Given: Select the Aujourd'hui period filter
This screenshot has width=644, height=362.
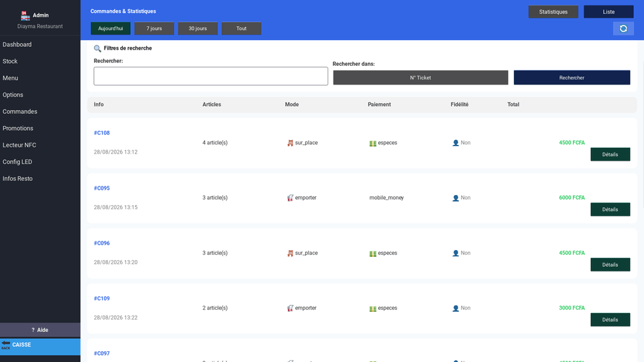Looking at the screenshot, I should click(111, 28).
